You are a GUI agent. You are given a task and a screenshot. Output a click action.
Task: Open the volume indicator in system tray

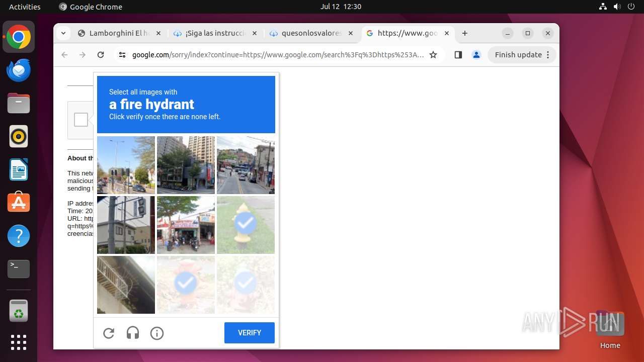(x=617, y=7)
